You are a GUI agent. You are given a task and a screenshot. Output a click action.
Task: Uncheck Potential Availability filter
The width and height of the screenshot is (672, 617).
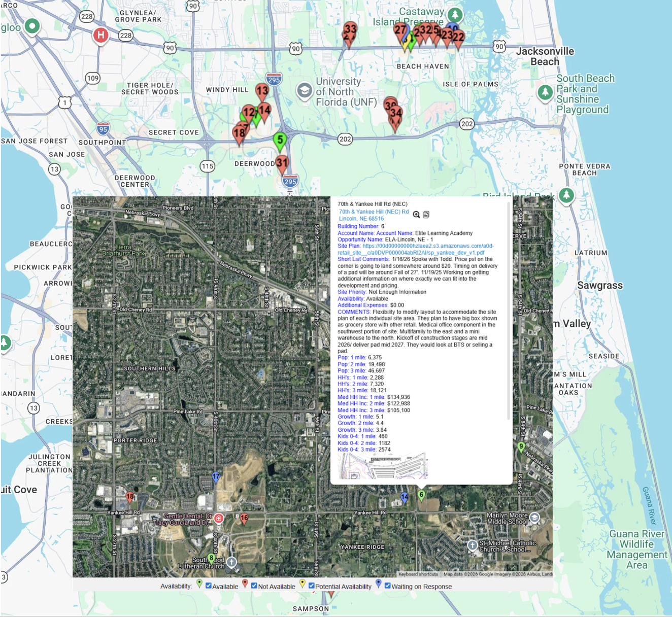pyautogui.click(x=312, y=586)
